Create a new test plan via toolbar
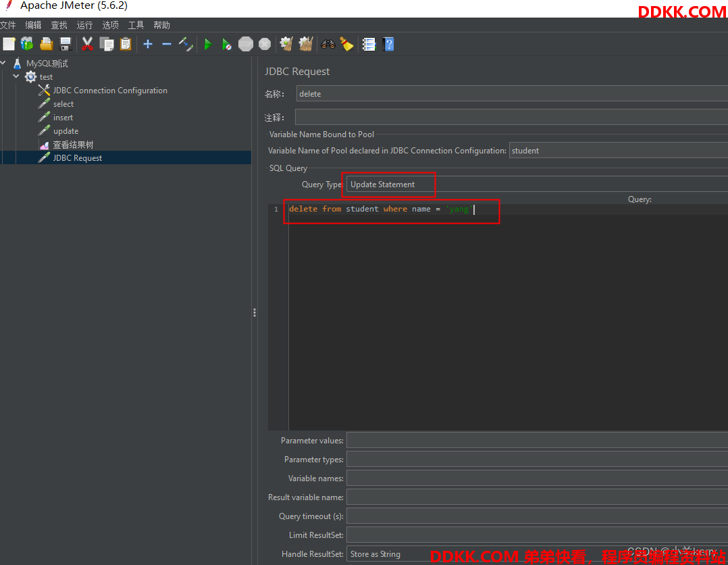 pyautogui.click(x=9, y=44)
